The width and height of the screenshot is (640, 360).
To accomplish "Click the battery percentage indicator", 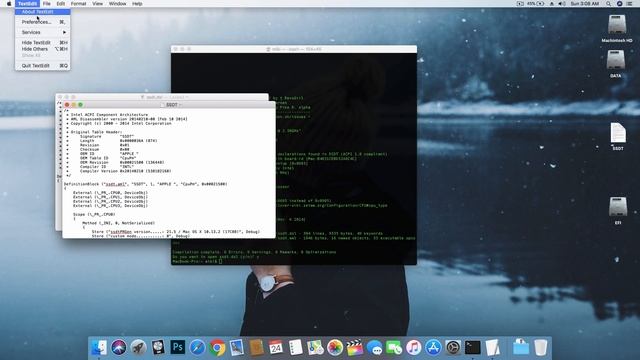I will click(536, 4).
